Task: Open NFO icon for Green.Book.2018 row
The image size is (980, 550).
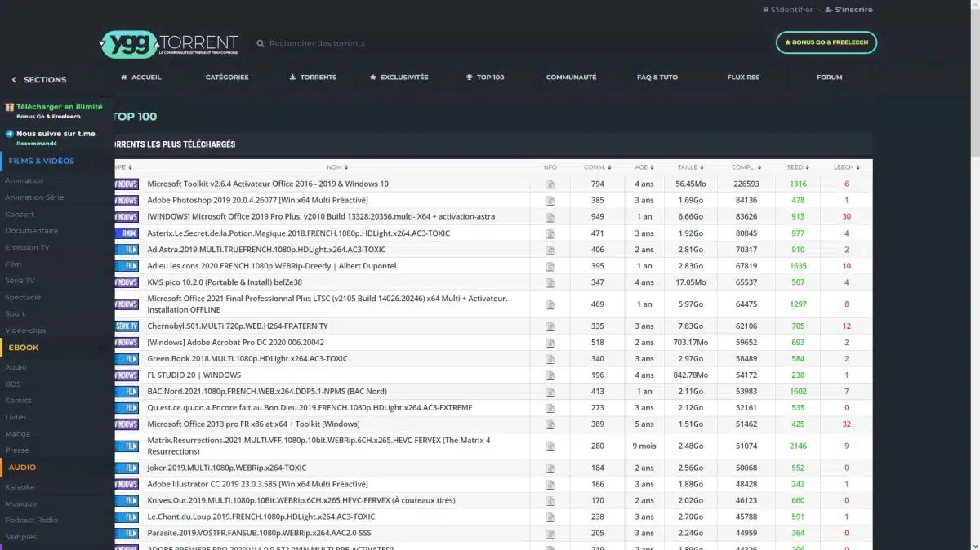Action: tap(550, 359)
